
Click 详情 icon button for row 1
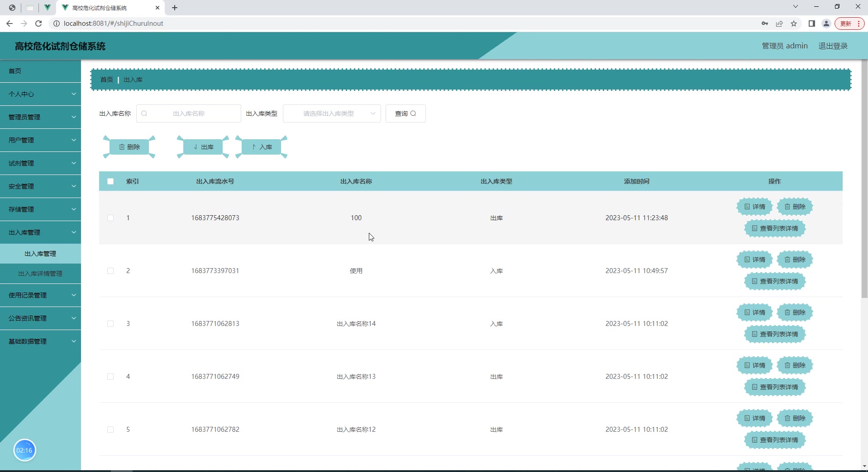[x=754, y=207]
